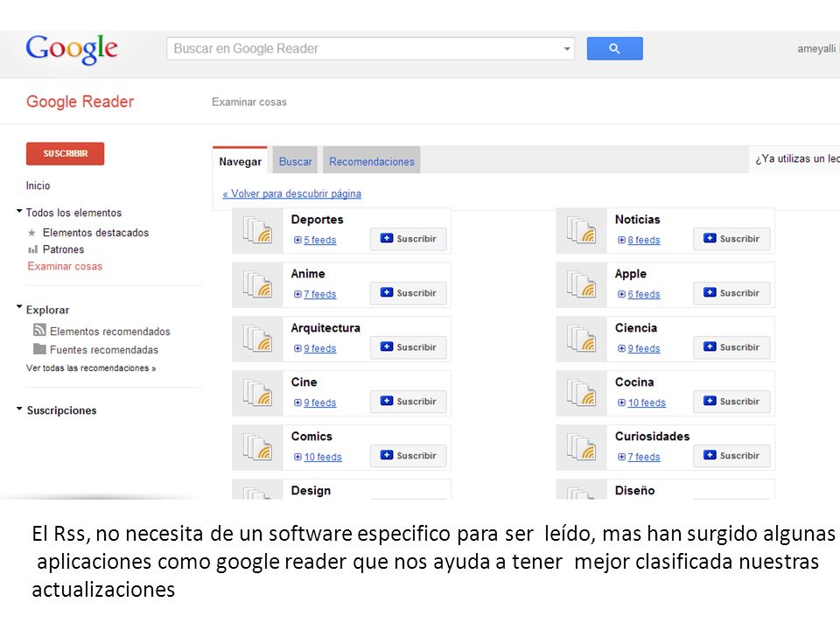The height and width of the screenshot is (630, 840).
Task: Click the Comics feed bundle icon
Action: coord(257,447)
